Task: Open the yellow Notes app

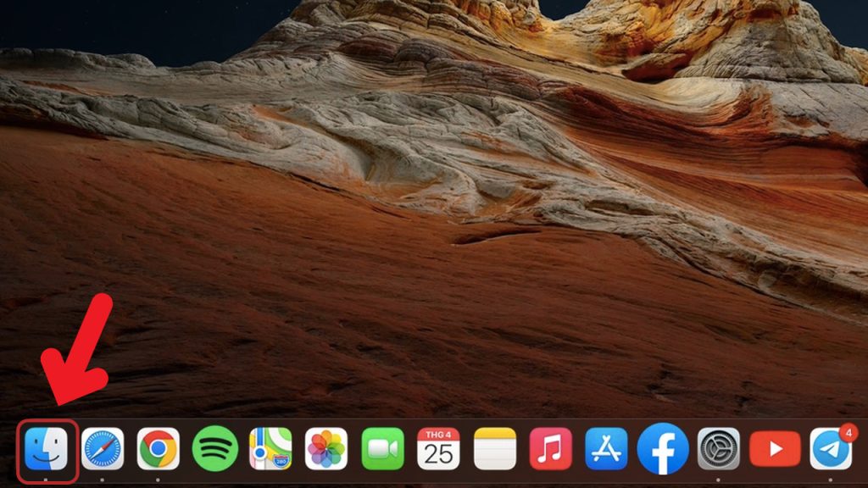Action: pyautogui.click(x=494, y=448)
